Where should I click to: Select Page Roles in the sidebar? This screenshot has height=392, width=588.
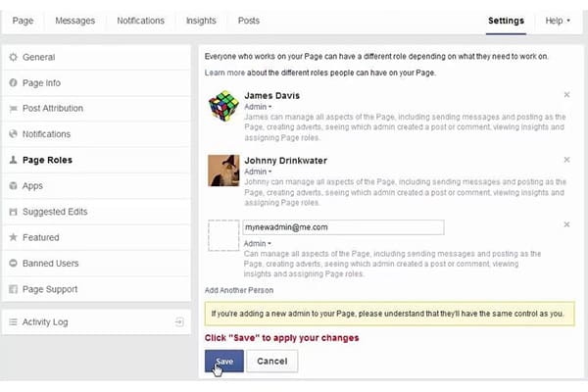click(x=96, y=160)
